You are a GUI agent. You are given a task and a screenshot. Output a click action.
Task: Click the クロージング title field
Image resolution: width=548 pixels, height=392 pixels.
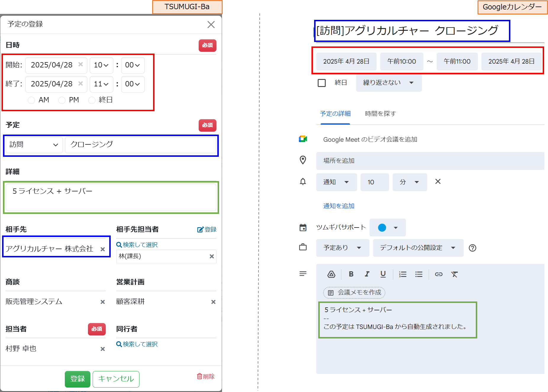141,145
